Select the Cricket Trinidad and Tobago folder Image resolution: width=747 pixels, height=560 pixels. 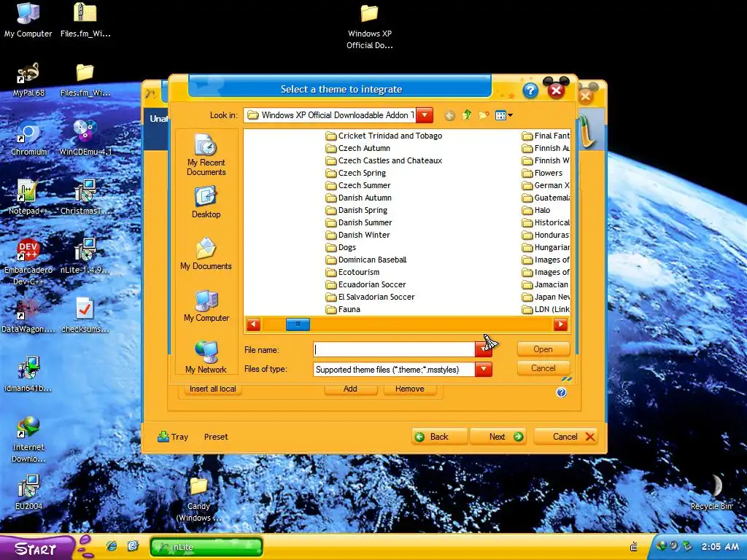[x=384, y=136]
